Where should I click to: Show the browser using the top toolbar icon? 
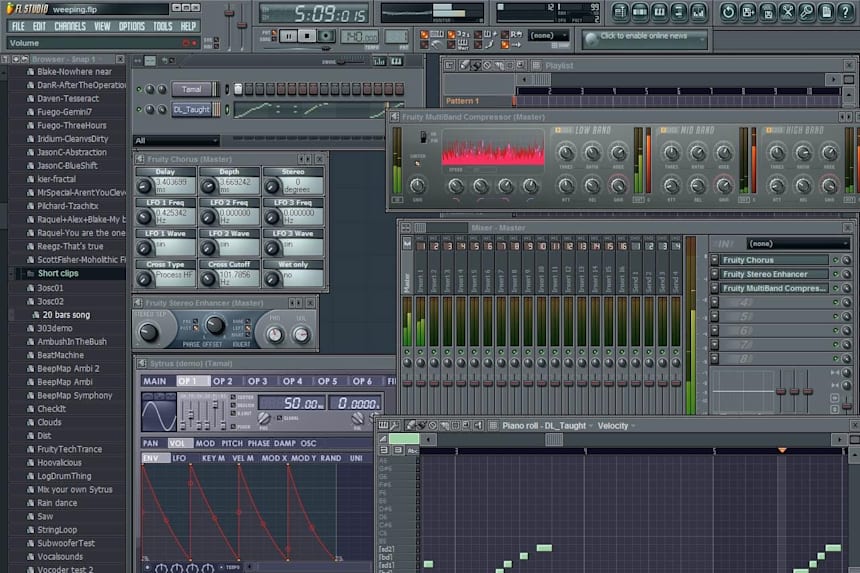(679, 12)
